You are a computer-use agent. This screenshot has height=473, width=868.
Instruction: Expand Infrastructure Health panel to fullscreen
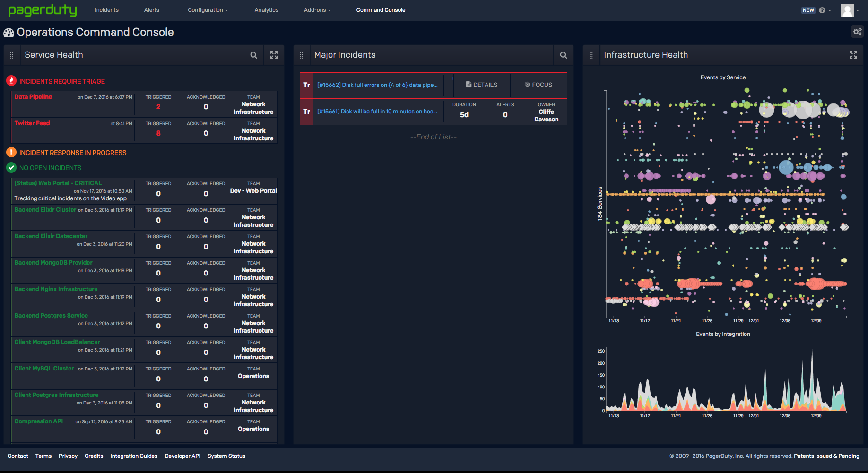(853, 55)
